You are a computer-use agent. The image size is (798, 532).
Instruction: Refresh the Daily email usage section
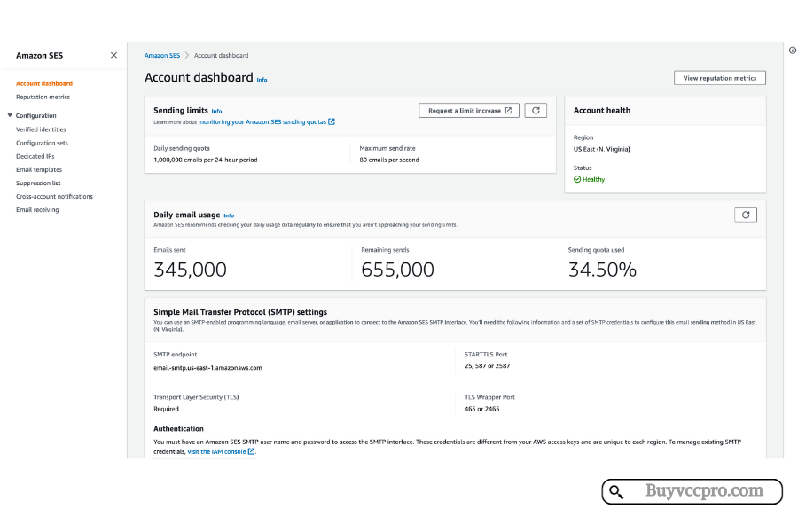pyautogui.click(x=746, y=215)
